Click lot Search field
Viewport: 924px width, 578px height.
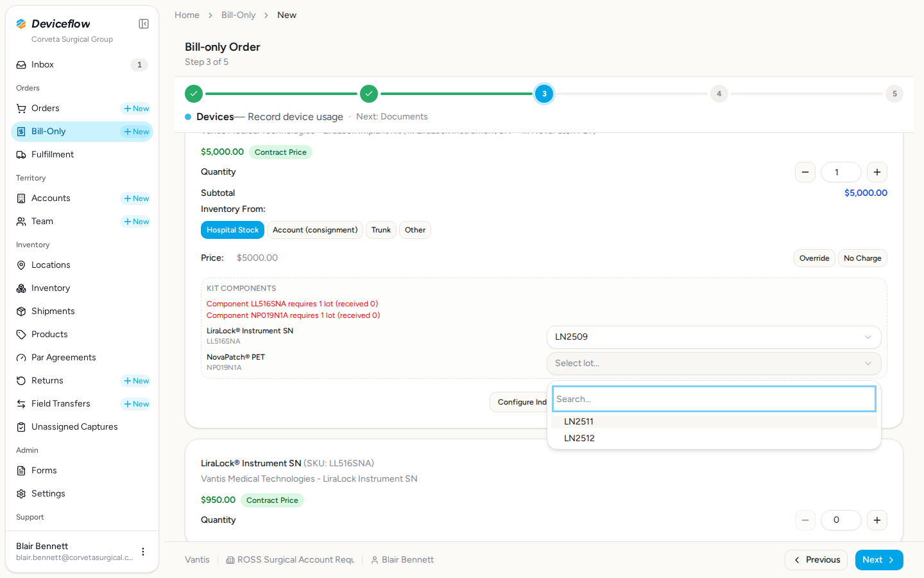pos(714,399)
